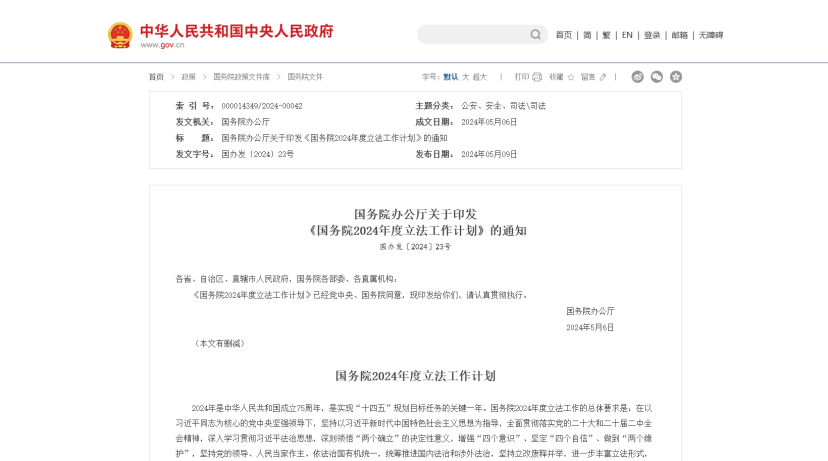Switch to traditional Chinese 繁
Viewport: 828px width, 461px height.
pos(606,35)
